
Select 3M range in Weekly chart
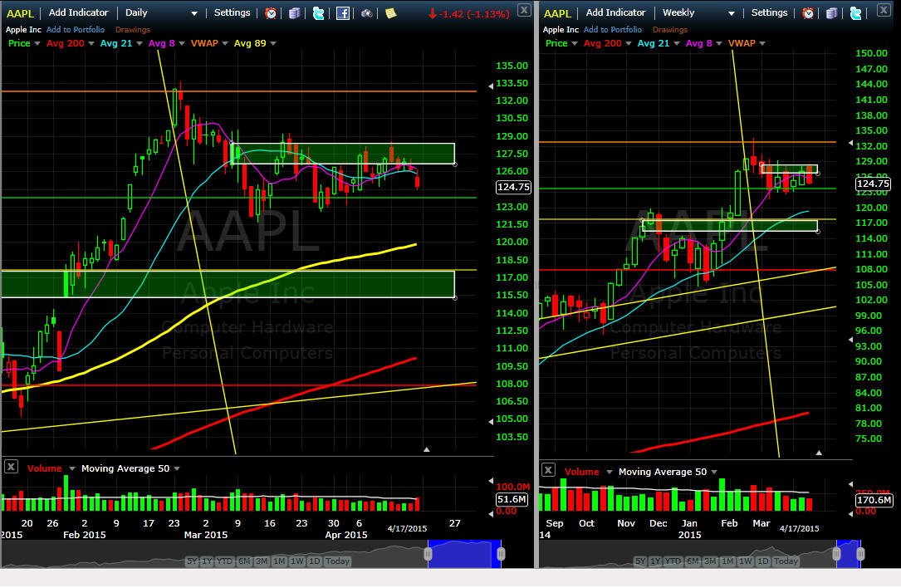[x=710, y=561]
